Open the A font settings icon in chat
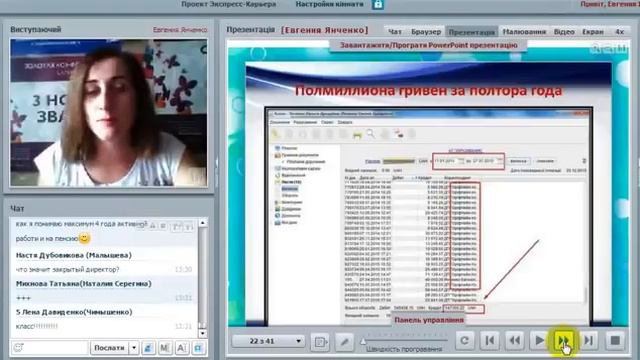 182,348
